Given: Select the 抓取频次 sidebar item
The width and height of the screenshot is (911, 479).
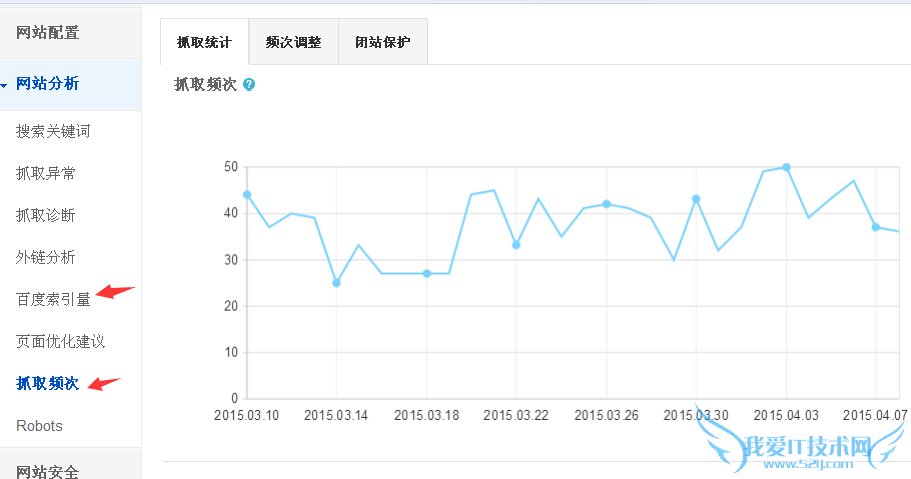Looking at the screenshot, I should pyautogui.click(x=48, y=384).
